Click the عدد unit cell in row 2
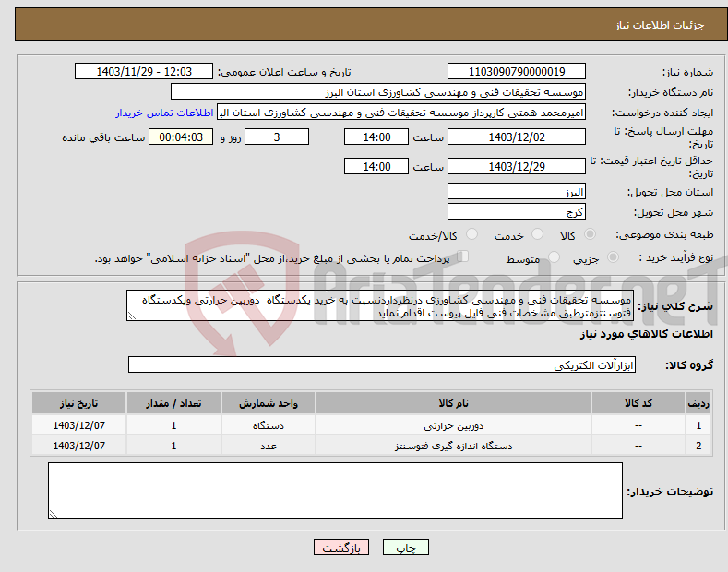 [x=269, y=446]
